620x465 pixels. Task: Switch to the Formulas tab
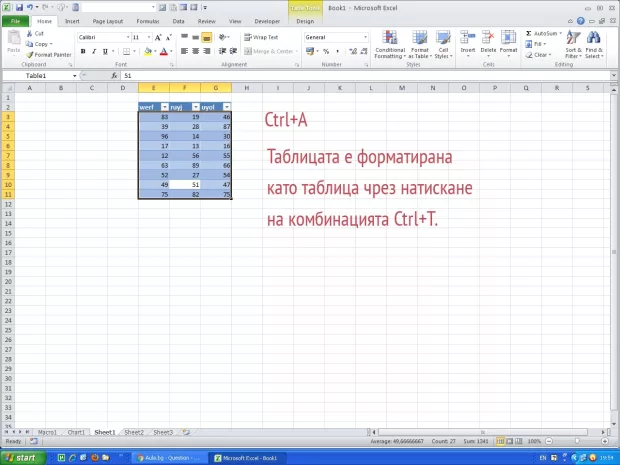click(x=148, y=21)
